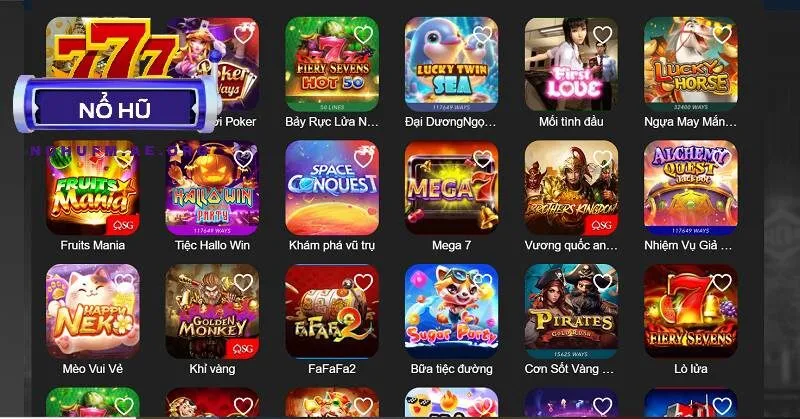Launch the Lucky Twin Sea game
The height and width of the screenshot is (419, 800).
coord(452,64)
